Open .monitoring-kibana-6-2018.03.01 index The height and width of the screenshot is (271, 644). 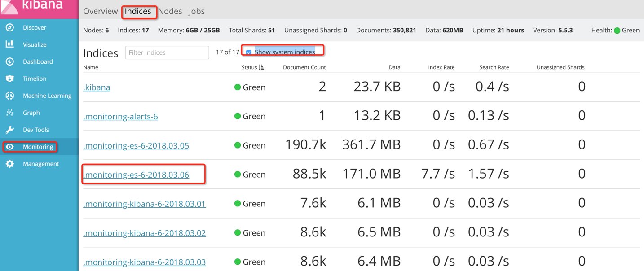coord(144,204)
